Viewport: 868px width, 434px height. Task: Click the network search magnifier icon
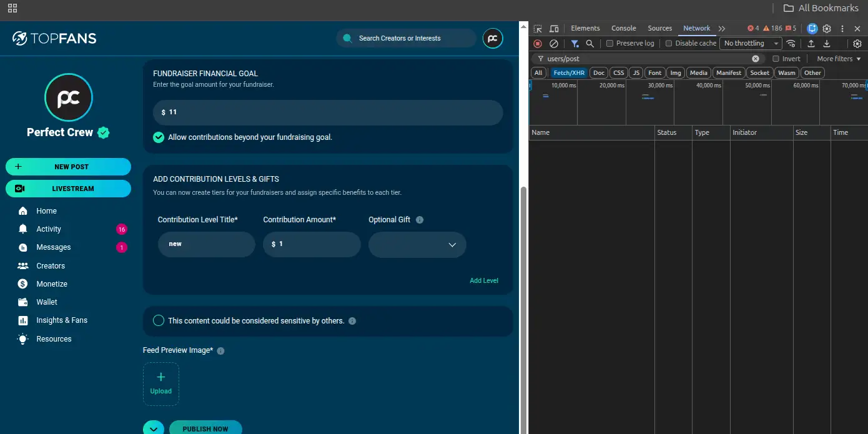coord(590,44)
